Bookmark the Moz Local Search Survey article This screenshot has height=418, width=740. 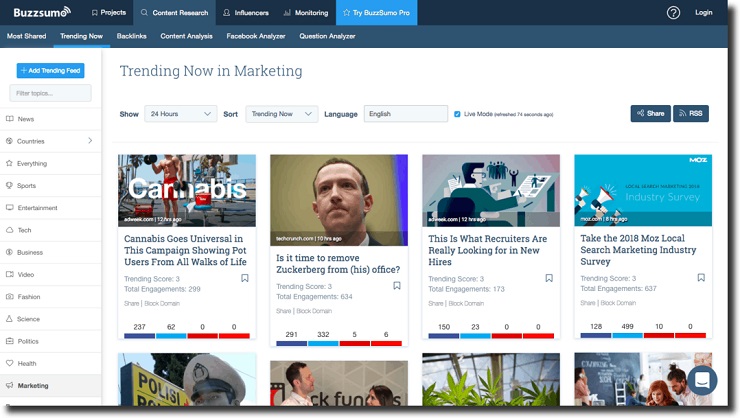[701, 278]
